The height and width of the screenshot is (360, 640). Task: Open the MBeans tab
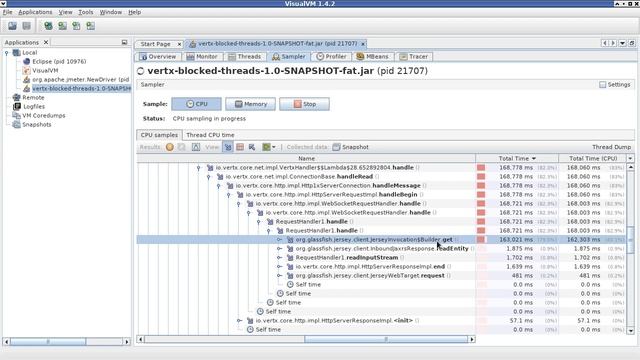373,57
